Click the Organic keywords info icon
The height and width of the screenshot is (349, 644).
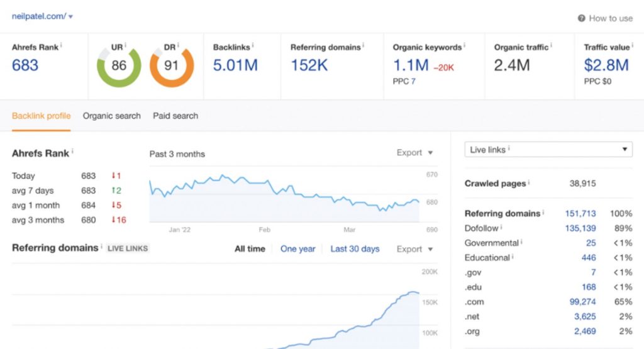(x=464, y=45)
